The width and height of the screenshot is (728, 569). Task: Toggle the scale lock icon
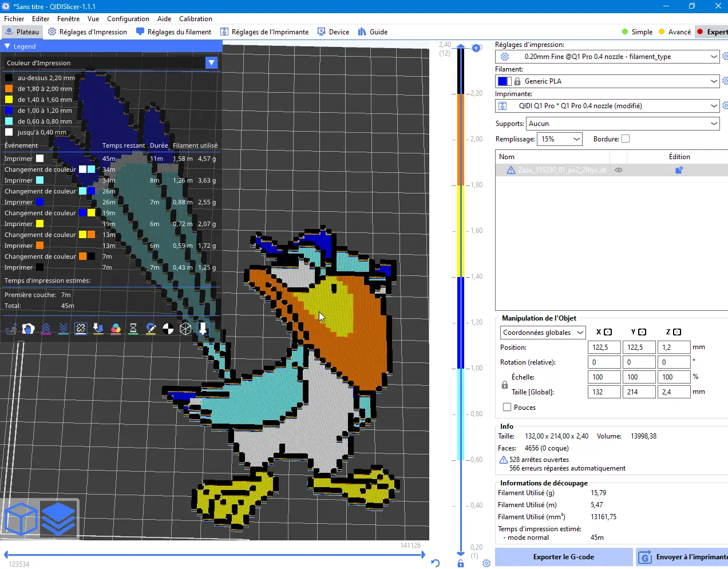click(505, 385)
